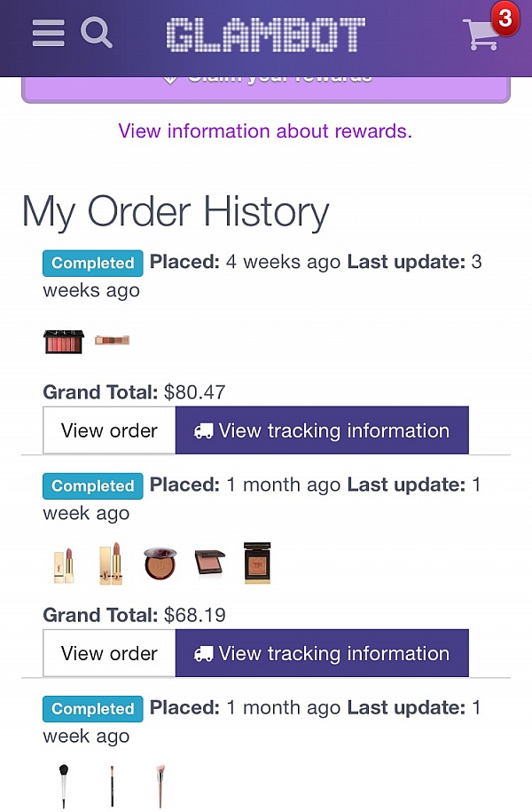Click the bronzer compact thumbnail
Image resolution: width=532 pixels, height=812 pixels.
click(160, 564)
